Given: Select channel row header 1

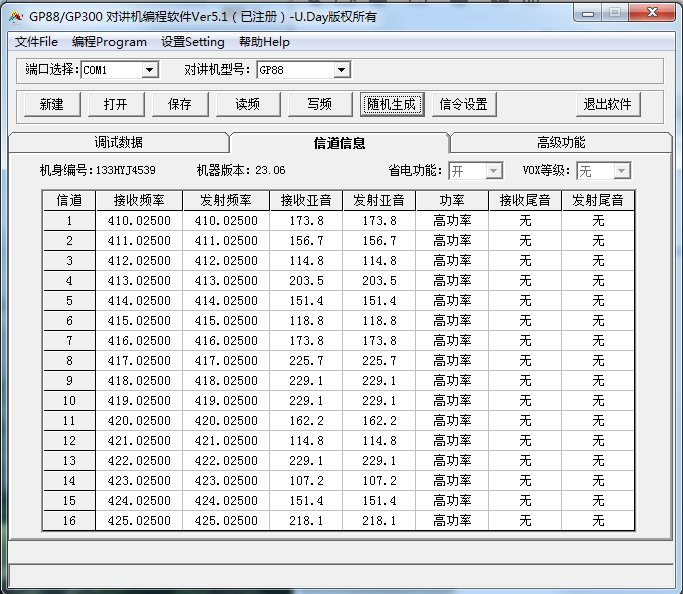Looking at the screenshot, I should pos(69,221).
